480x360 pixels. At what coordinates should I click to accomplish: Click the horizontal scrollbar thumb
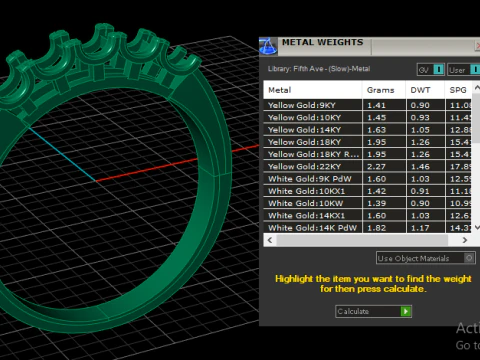(x=362, y=240)
